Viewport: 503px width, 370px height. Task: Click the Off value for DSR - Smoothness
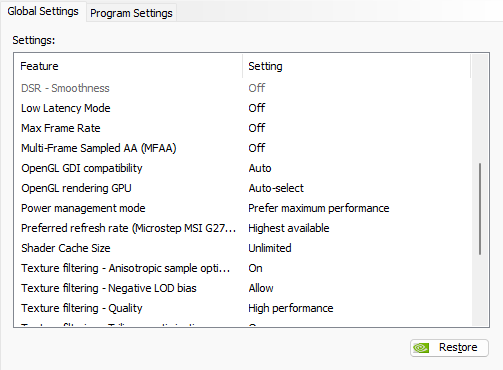coord(257,88)
